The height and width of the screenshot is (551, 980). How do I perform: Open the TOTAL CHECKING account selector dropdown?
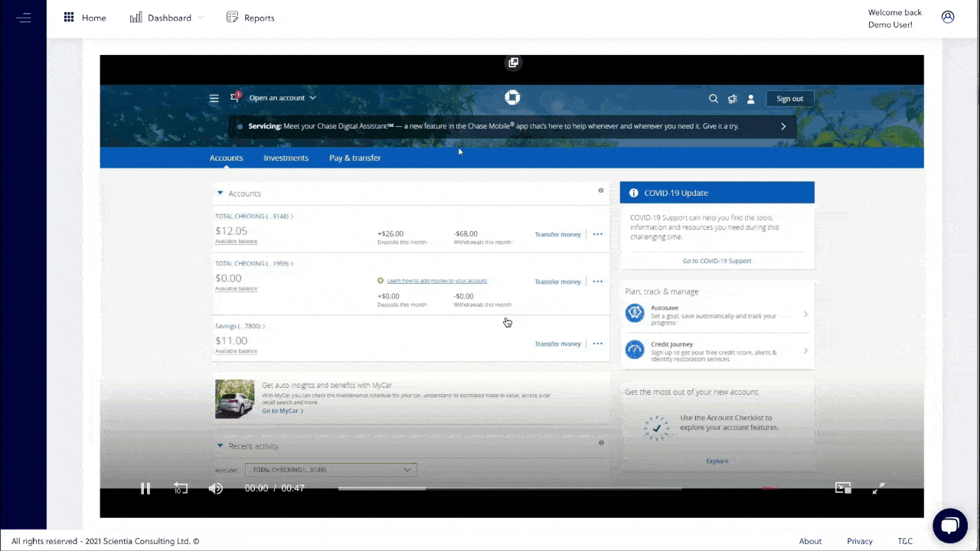click(x=331, y=470)
